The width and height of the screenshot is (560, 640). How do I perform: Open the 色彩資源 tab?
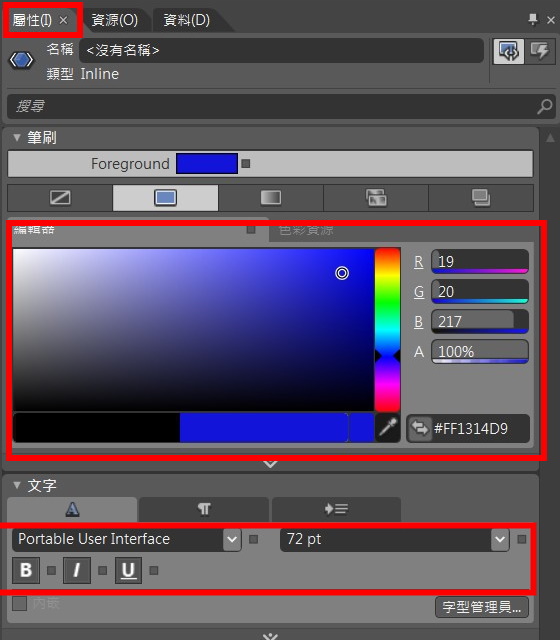tap(306, 230)
